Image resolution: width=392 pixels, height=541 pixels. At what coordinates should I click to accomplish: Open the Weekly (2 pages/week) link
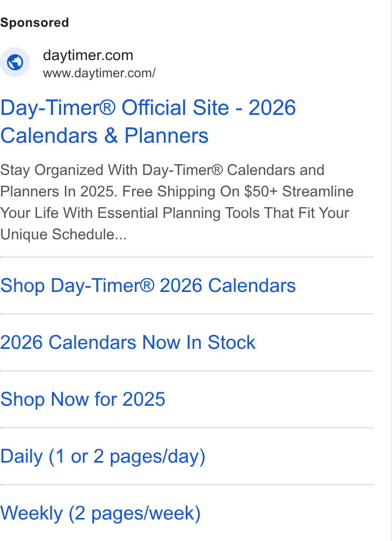coord(100,514)
